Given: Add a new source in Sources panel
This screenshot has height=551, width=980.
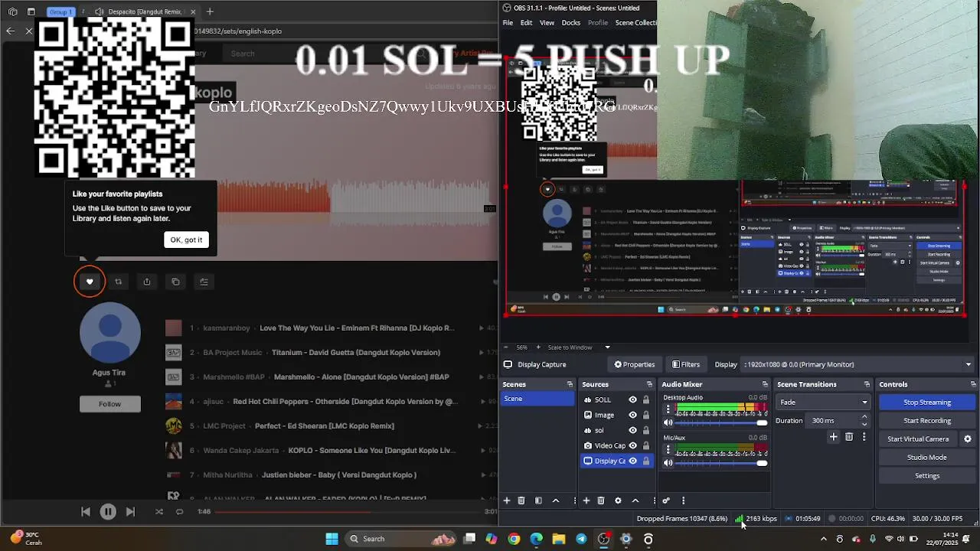Looking at the screenshot, I should pyautogui.click(x=586, y=500).
